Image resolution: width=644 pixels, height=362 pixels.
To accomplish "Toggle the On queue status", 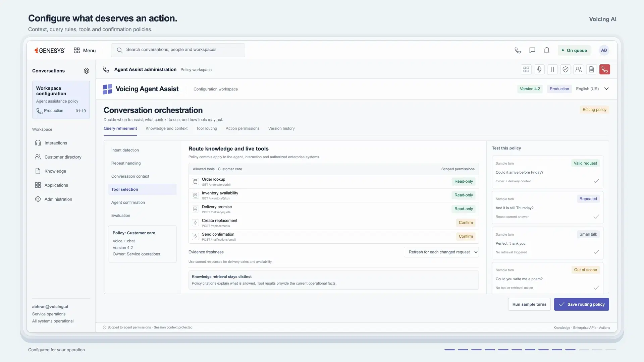I will (574, 50).
